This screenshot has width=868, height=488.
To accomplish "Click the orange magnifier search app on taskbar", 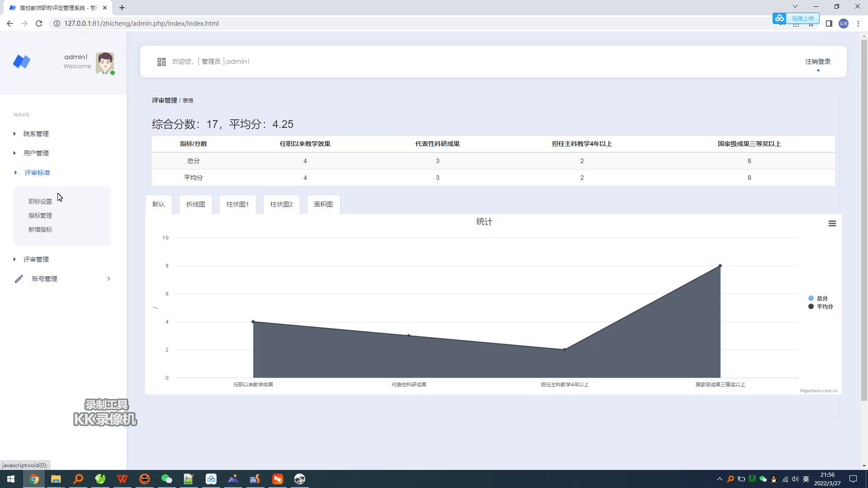I will pos(78,479).
